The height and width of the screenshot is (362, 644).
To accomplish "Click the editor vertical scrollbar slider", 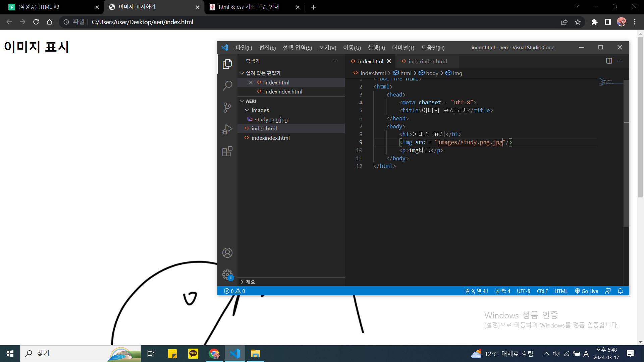I will click(x=626, y=153).
